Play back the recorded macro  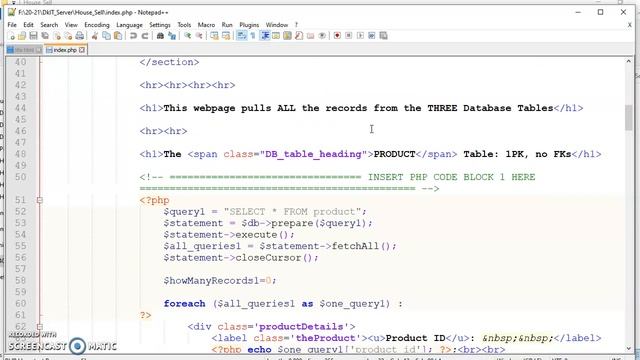(x=360, y=36)
